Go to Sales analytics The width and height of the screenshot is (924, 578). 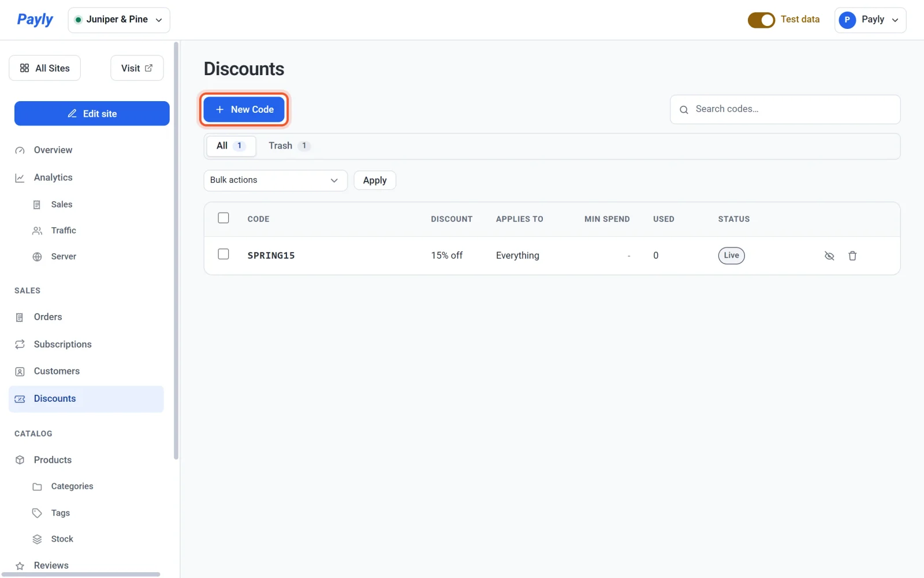[x=95, y=205]
